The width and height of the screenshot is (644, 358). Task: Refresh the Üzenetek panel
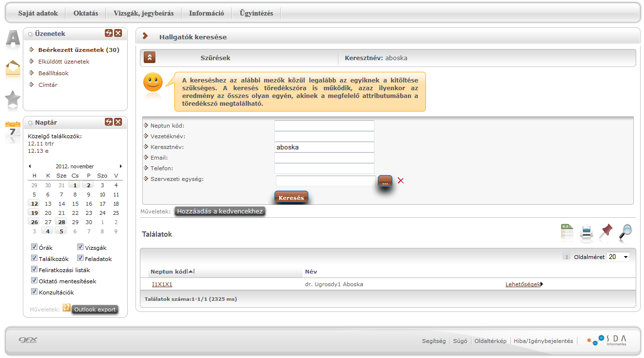[109, 33]
